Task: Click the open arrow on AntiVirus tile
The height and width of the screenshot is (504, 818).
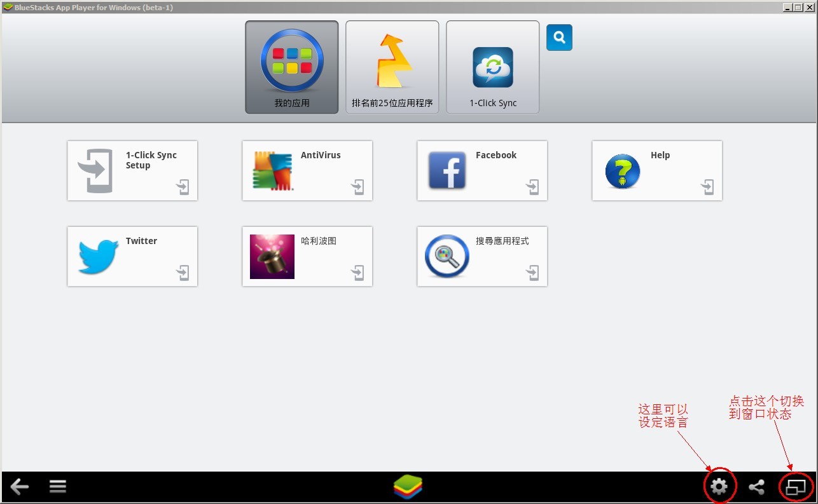Action: [x=357, y=187]
